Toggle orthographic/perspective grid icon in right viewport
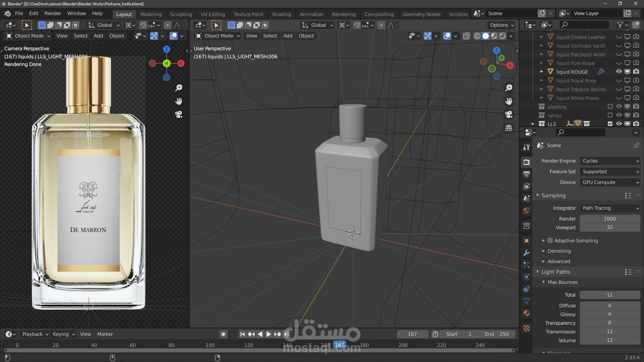Image resolution: width=644 pixels, height=362 pixels. coord(509,128)
